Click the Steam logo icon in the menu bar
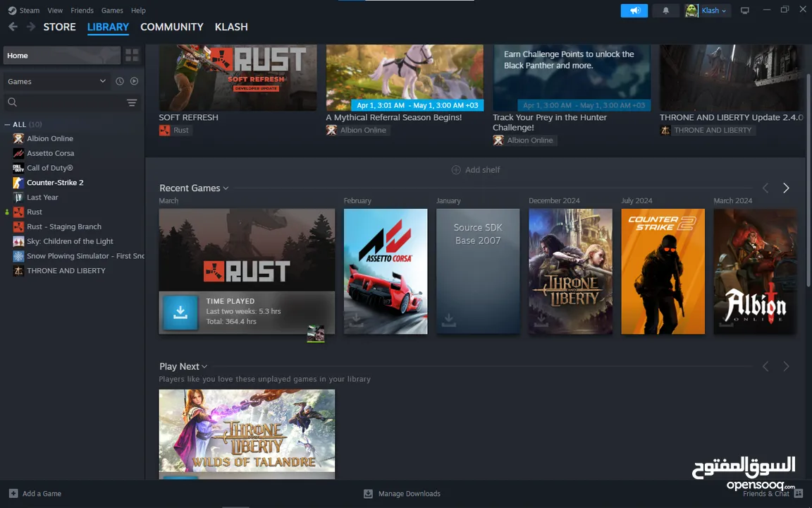 pos(12,11)
